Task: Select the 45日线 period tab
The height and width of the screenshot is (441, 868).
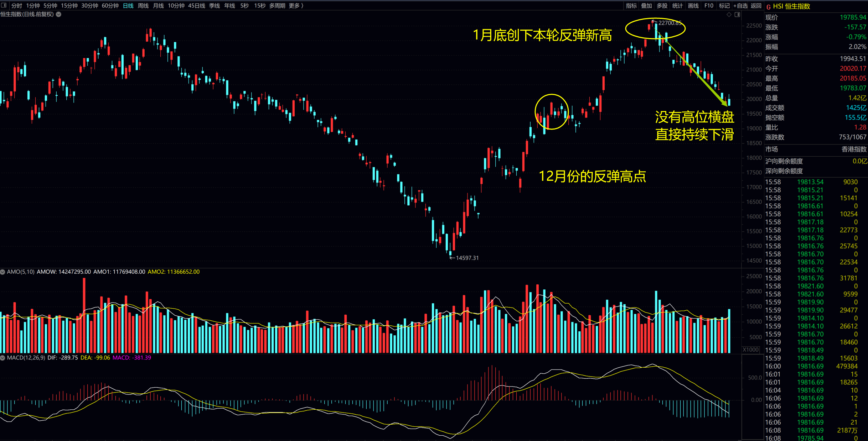Action: point(197,6)
